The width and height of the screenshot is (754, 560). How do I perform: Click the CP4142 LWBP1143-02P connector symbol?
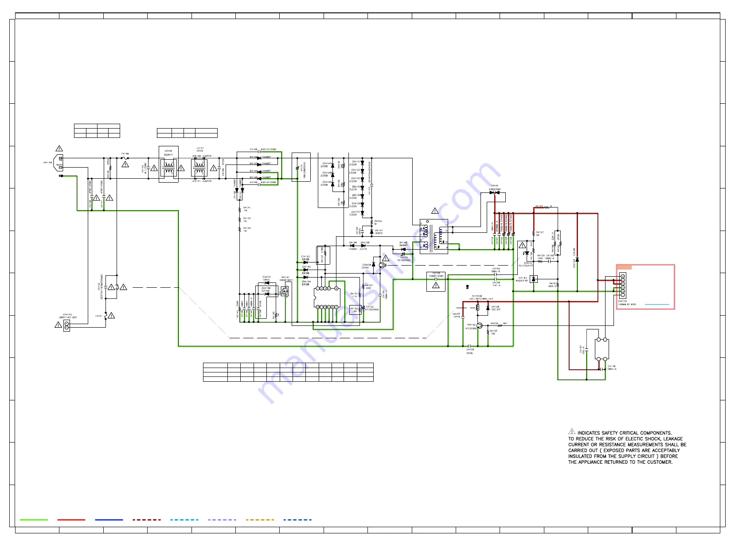pyautogui.click(x=66, y=325)
